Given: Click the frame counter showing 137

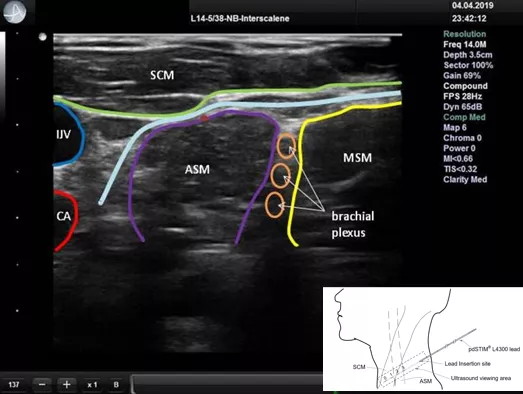Looking at the screenshot, I should click(x=14, y=385).
